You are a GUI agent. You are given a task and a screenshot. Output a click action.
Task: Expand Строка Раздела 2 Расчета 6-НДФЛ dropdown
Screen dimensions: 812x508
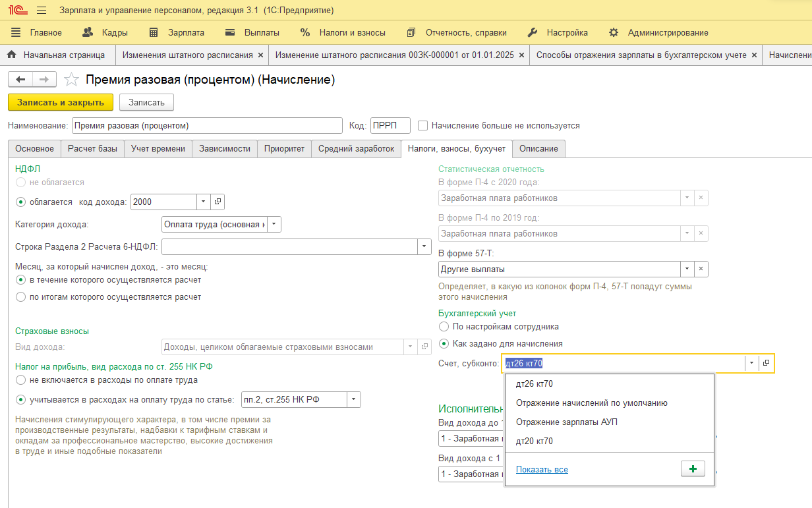(x=424, y=247)
